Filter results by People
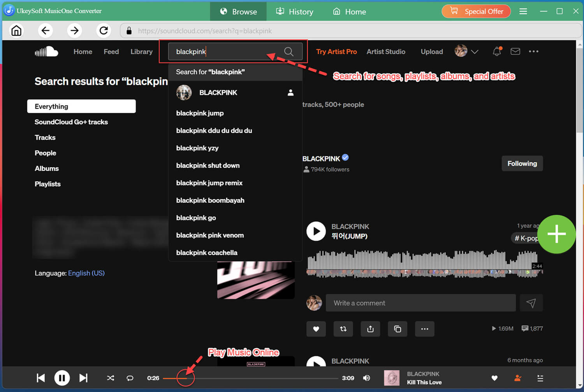Image resolution: width=584 pixels, height=392 pixels. [45, 153]
